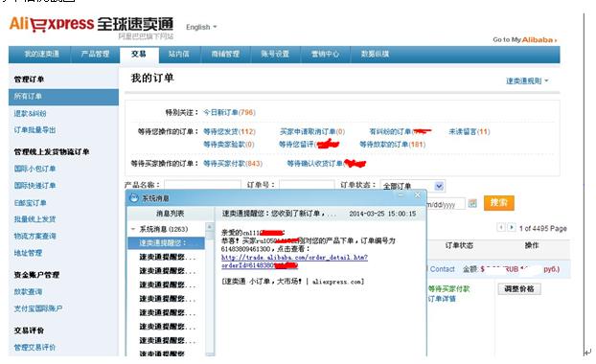Open 管理交易评价 in the sidebar
Image resolution: width=596 pixels, height=364 pixels.
[x=34, y=348]
